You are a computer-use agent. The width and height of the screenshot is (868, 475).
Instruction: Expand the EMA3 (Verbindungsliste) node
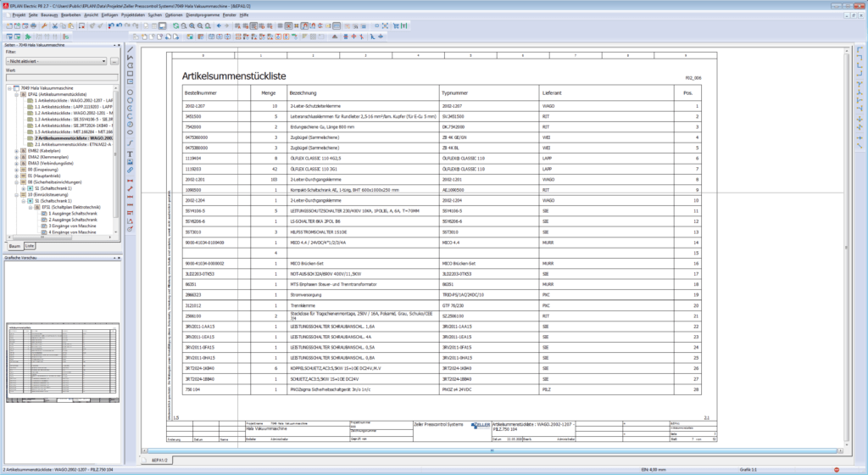17,164
